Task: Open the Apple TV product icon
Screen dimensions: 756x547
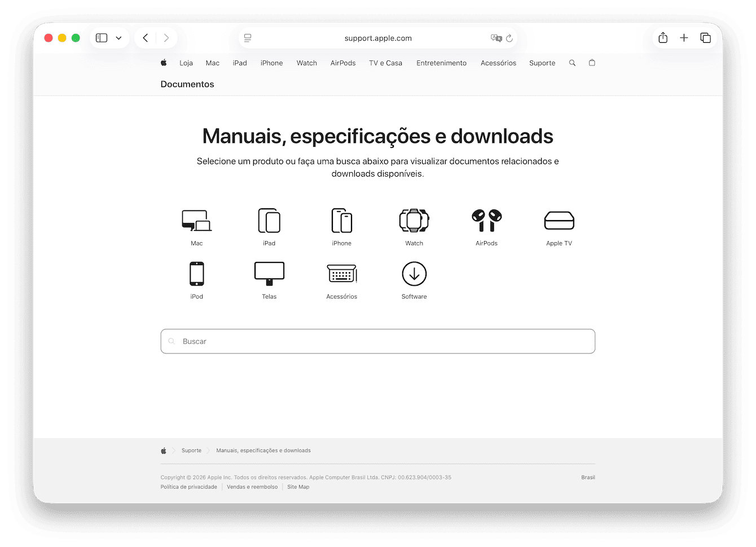Action: point(559,221)
